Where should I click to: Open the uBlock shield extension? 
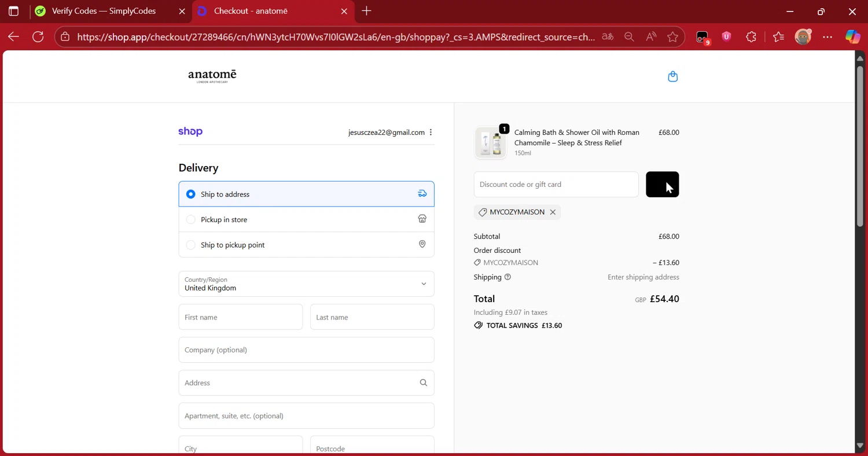(726, 37)
